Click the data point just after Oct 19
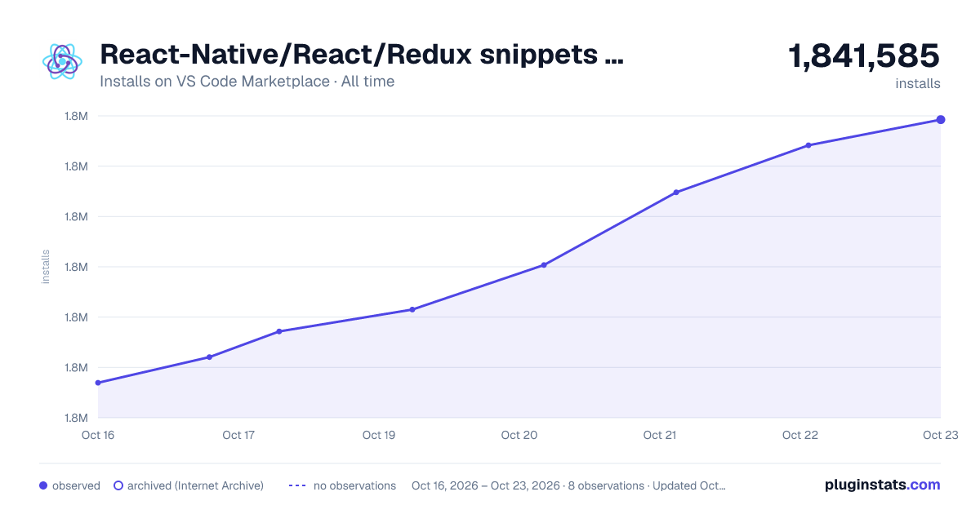 tap(412, 309)
